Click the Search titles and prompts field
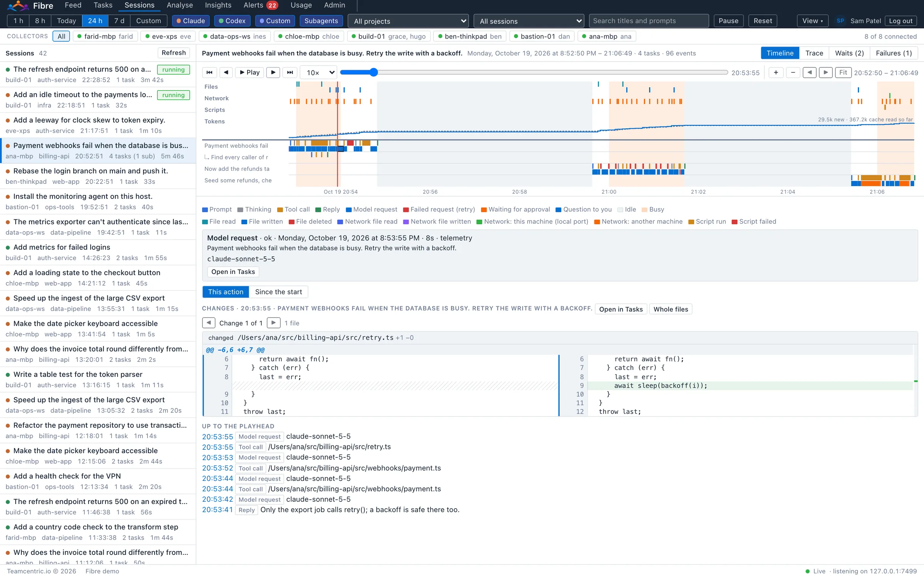Screen dimensions: 924x578 [x=649, y=21]
